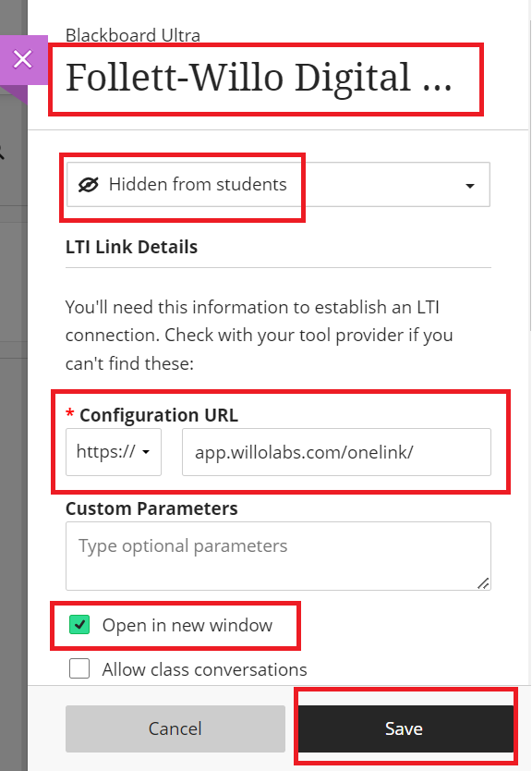Close the panel with the purple X
Screen dimensions: 532x771
[x=23, y=59]
